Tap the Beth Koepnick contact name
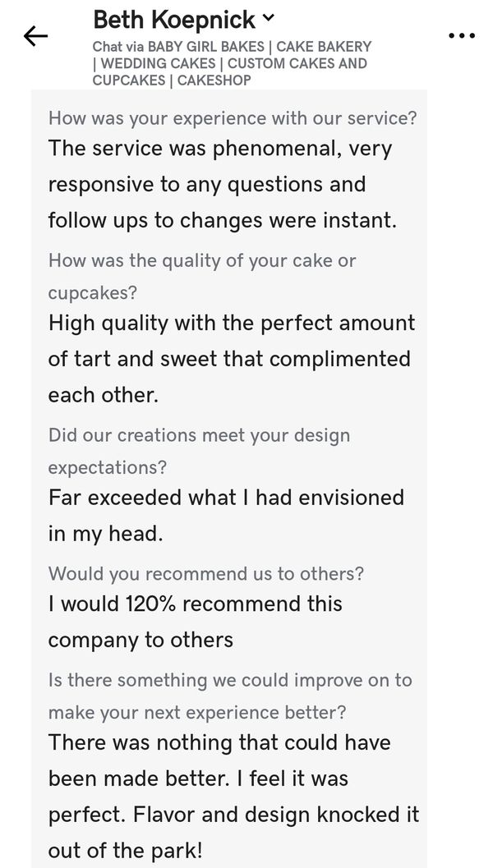Screen dimensions: 493x868 [175, 19]
